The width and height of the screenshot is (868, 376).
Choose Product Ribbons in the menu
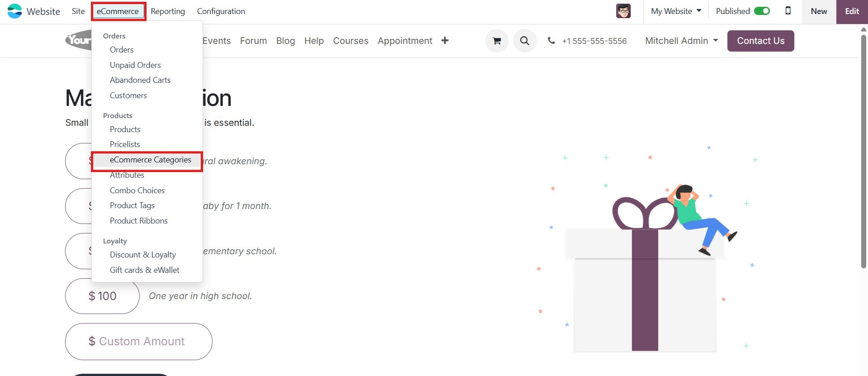[139, 221]
